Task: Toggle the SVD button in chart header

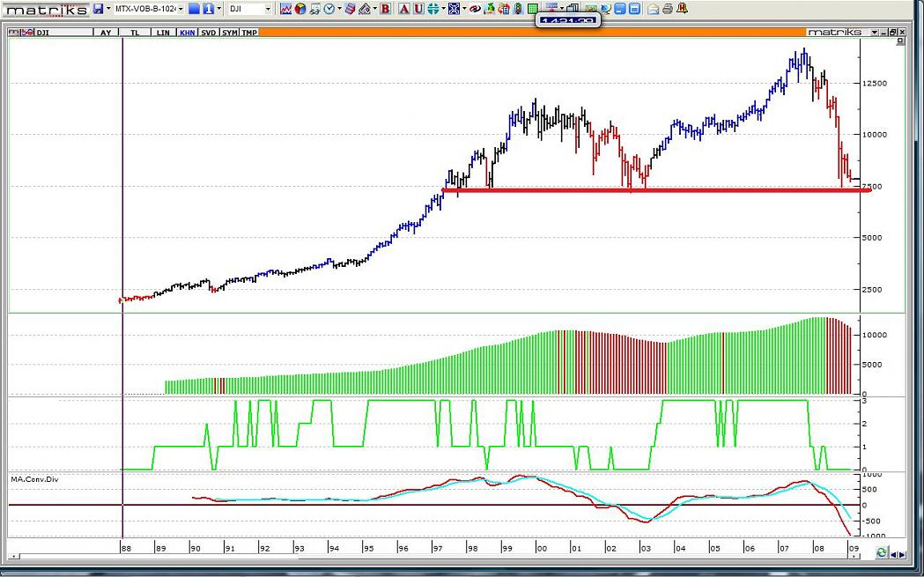Action: click(x=208, y=33)
